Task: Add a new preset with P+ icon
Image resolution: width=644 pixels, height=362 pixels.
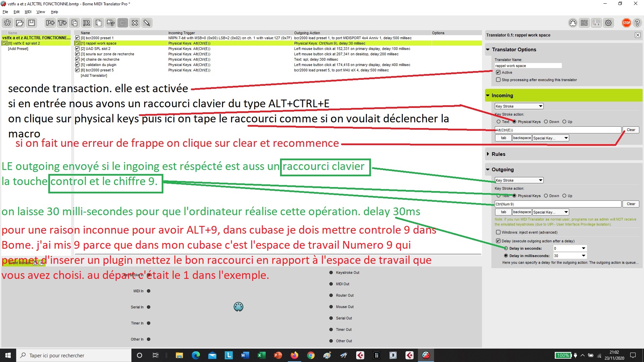Action: coord(50,23)
